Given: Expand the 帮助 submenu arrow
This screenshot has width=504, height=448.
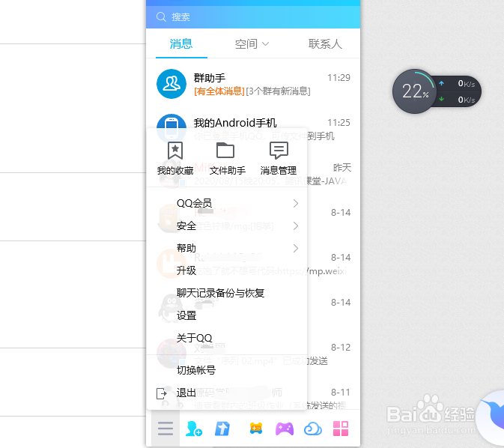Looking at the screenshot, I should pos(296,248).
